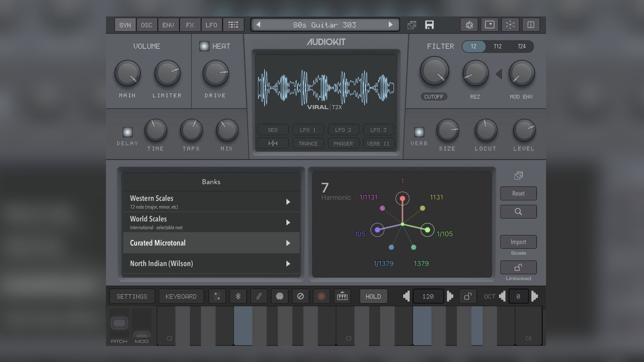Screen dimensions: 644x362
Task: Click the CUTOFF label button
Action: click(434, 97)
